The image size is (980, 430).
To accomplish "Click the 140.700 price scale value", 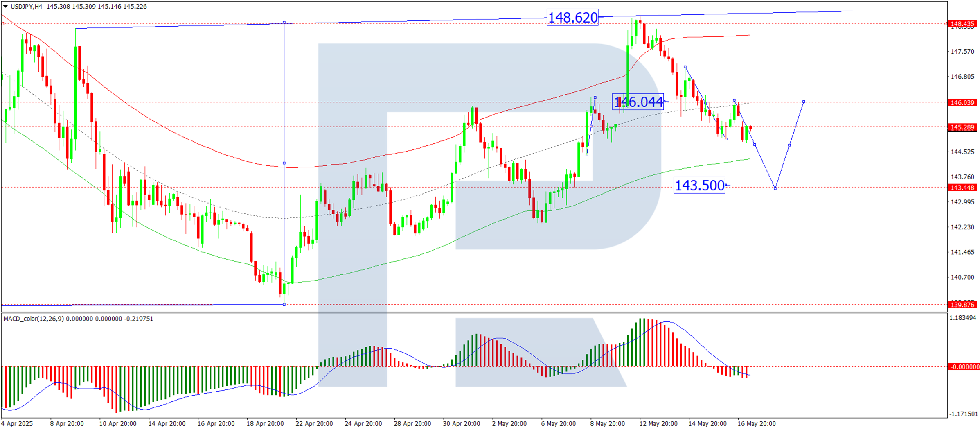I will (x=962, y=277).
